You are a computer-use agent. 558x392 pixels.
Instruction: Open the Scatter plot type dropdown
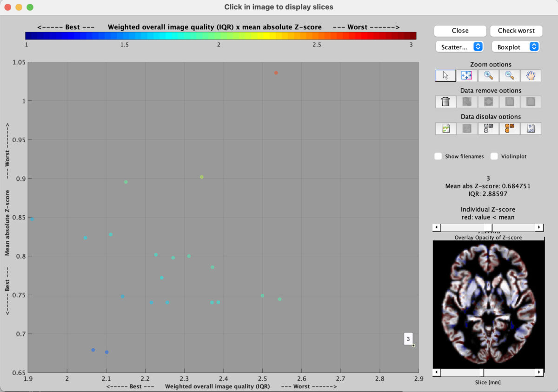tap(459, 47)
